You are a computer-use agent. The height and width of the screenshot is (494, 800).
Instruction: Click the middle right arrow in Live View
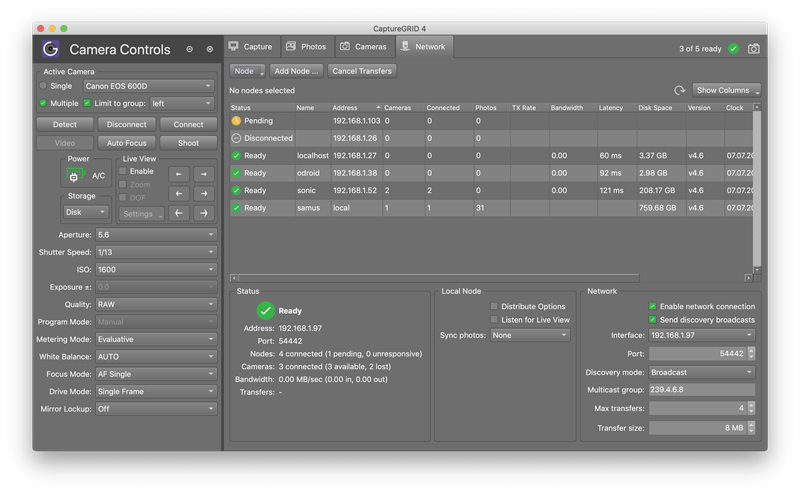tap(204, 193)
